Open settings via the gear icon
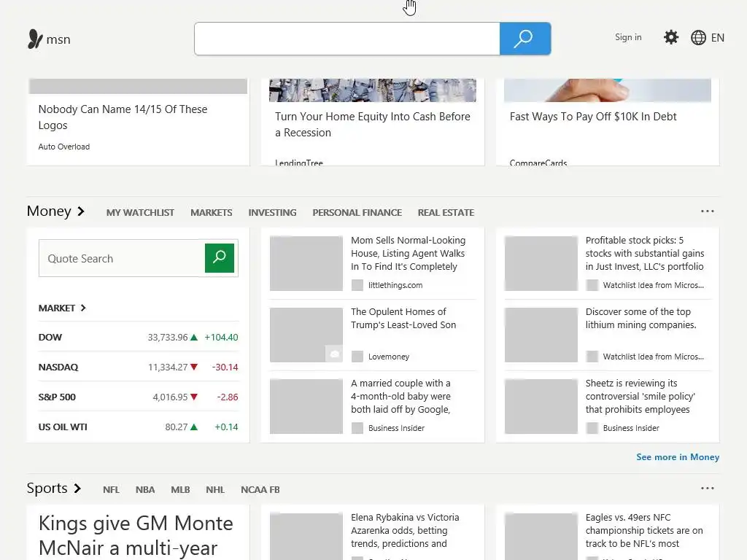Image resolution: width=747 pixels, height=560 pixels. [x=671, y=37]
